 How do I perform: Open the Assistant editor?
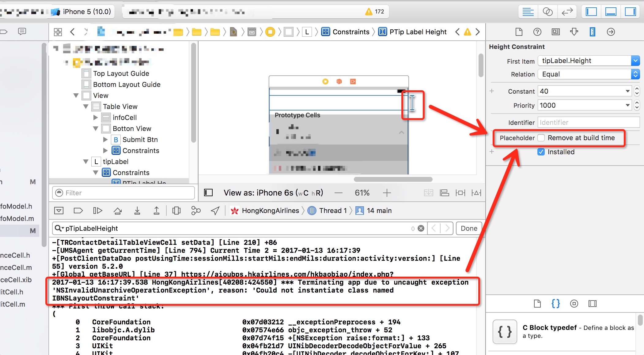[547, 12]
